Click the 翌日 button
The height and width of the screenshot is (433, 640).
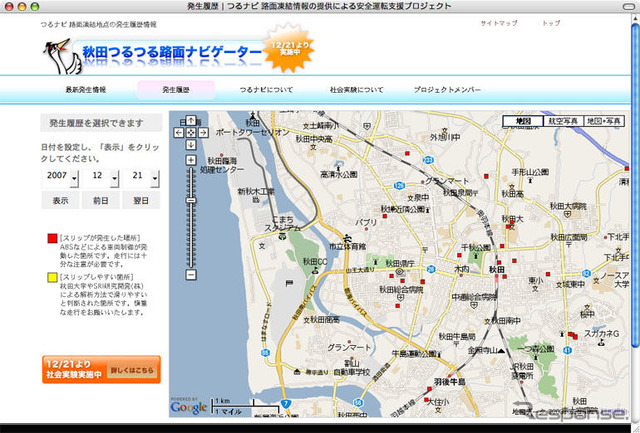click(141, 200)
